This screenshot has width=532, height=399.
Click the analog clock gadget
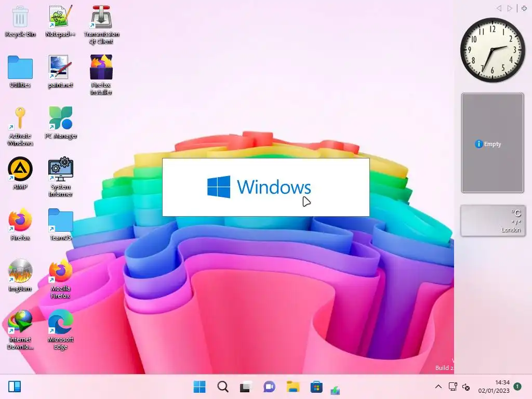(x=493, y=50)
